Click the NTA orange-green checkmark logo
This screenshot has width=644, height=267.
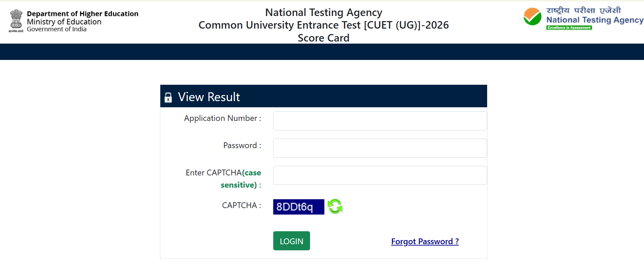click(x=532, y=17)
